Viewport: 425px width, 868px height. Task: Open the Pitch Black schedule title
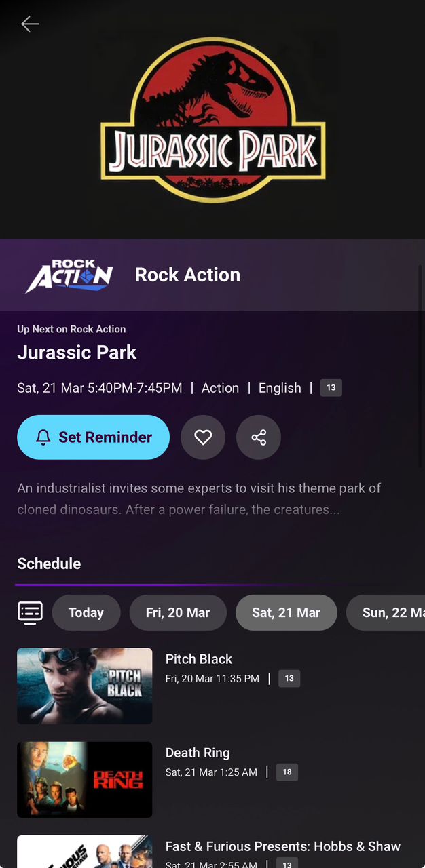[199, 659]
